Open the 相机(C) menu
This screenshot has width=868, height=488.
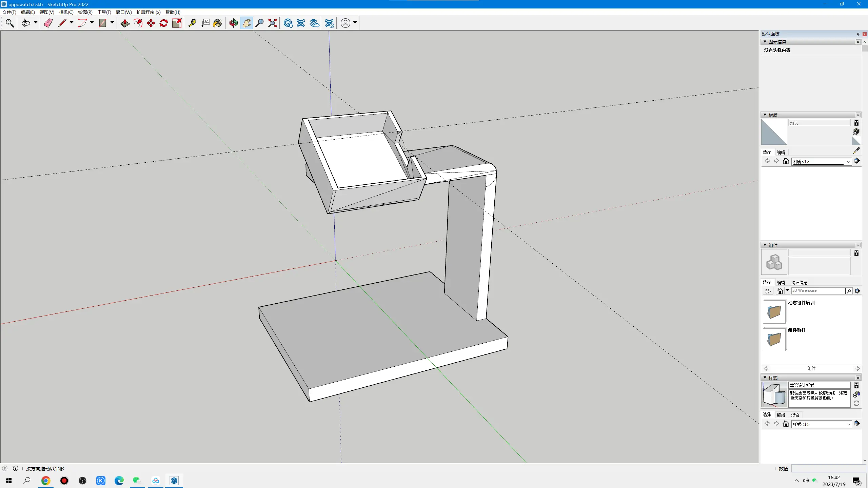[x=66, y=12]
